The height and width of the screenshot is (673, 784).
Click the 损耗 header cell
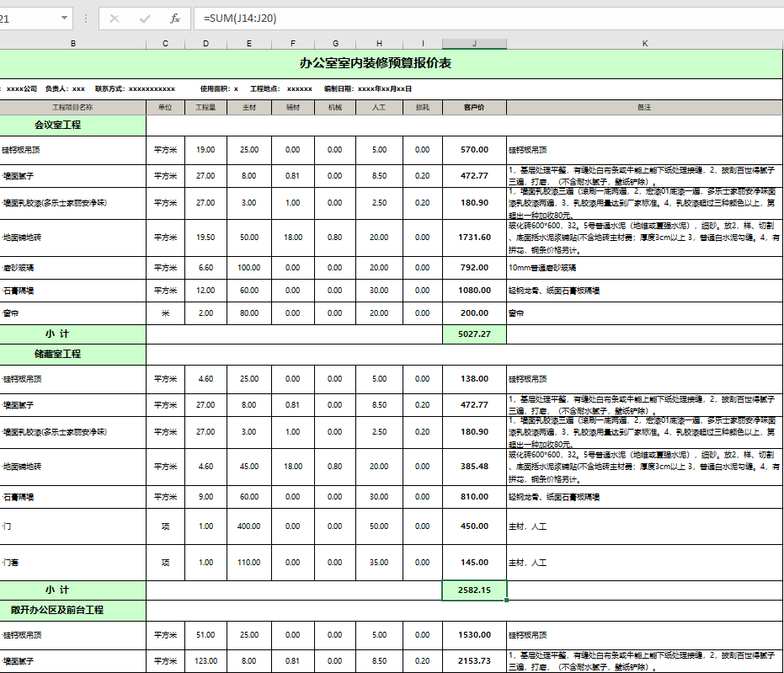(x=423, y=108)
